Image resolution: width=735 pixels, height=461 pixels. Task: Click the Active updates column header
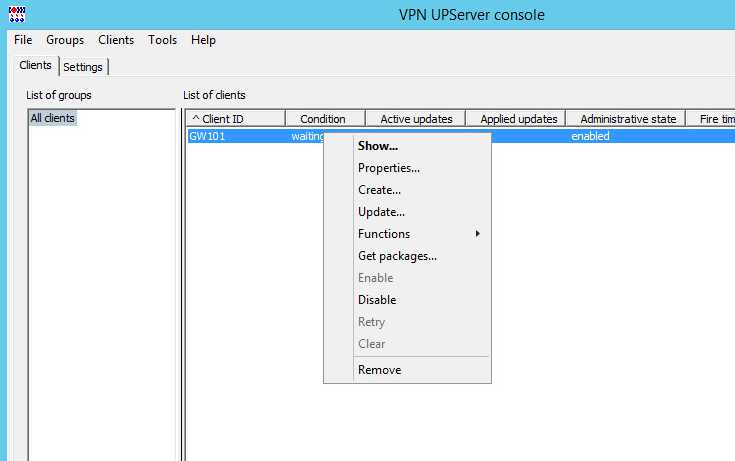point(416,119)
